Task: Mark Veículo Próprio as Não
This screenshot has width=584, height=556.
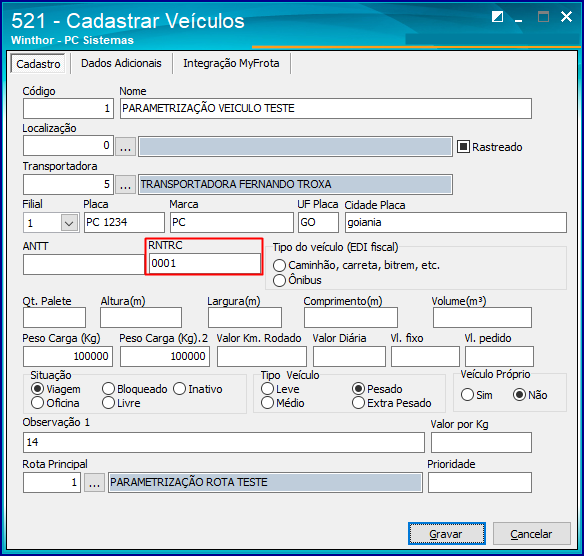Action: click(519, 395)
